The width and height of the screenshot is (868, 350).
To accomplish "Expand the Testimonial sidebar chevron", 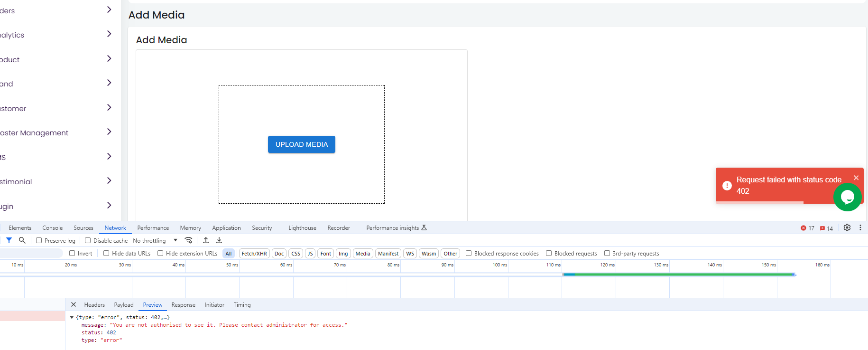I will point(109,180).
